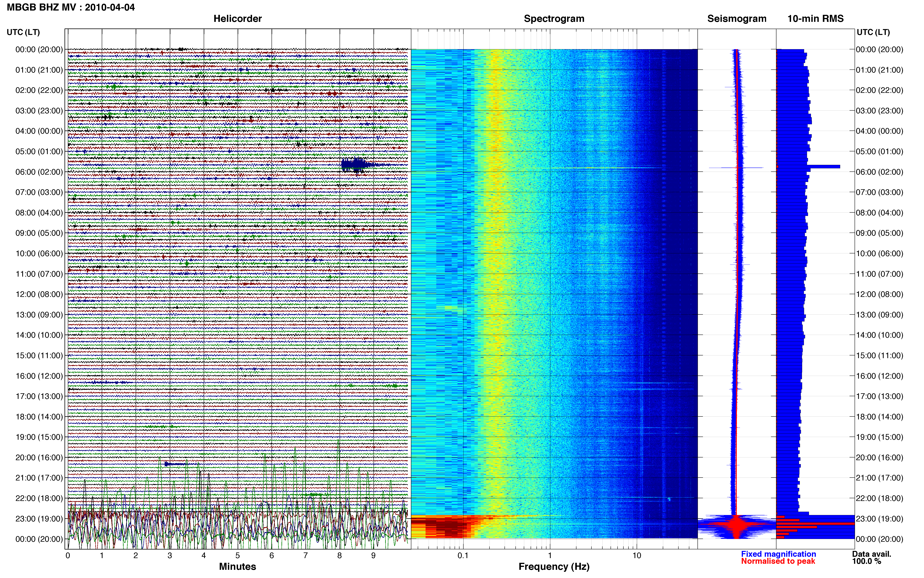Click left time label '08:00 (04:00)'
The height and width of the screenshot is (578, 924).
39,213
